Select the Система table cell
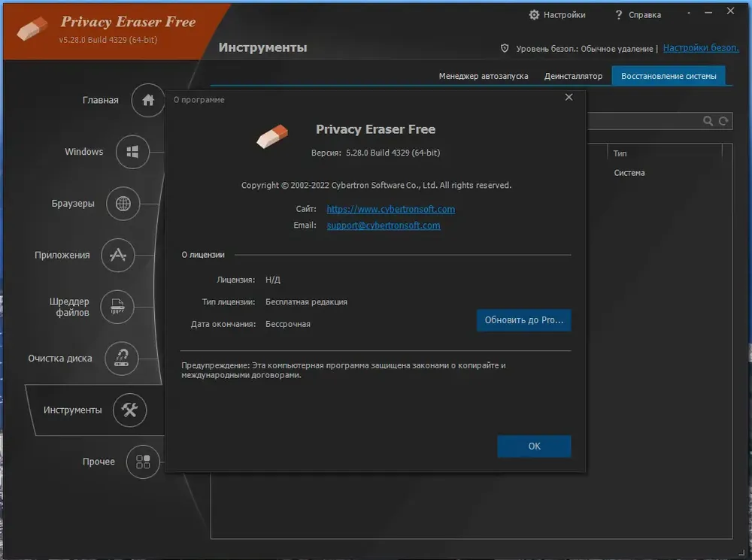 629,173
